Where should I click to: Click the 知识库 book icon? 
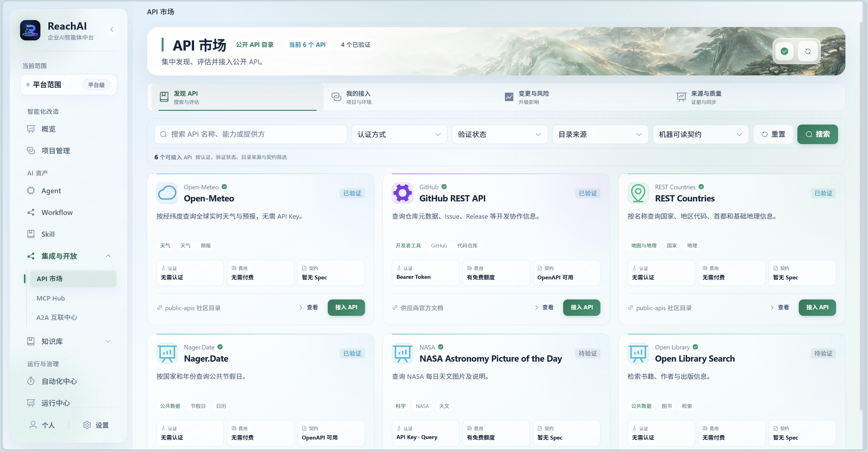coord(31,341)
